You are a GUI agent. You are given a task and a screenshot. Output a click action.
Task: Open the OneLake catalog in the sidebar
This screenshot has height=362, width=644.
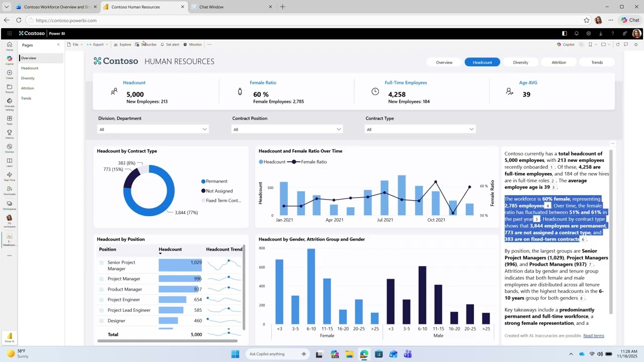9,102
